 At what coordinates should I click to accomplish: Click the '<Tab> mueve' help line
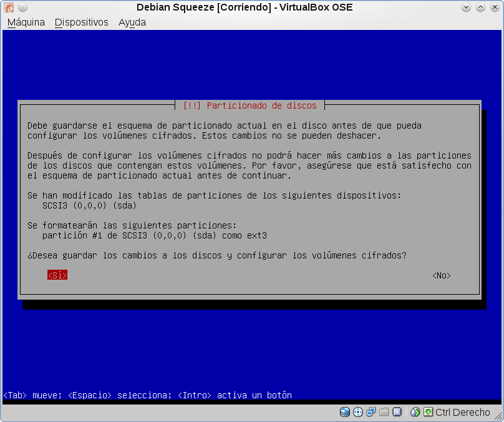(x=148, y=395)
